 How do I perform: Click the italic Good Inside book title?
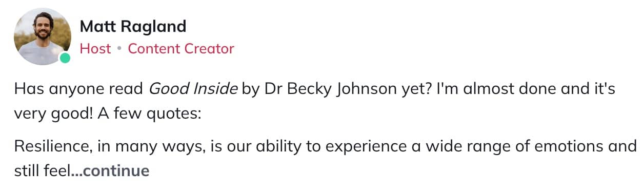coord(193,89)
